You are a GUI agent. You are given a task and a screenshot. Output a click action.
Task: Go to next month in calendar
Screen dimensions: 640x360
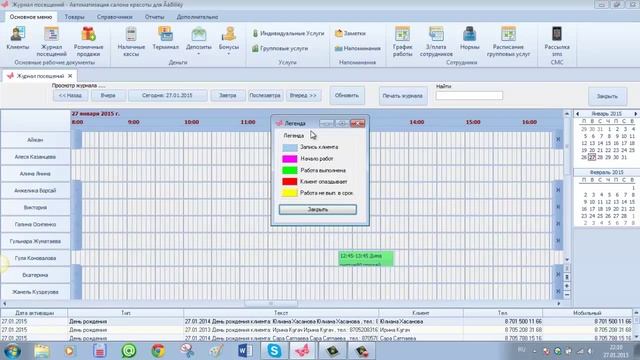636,114
